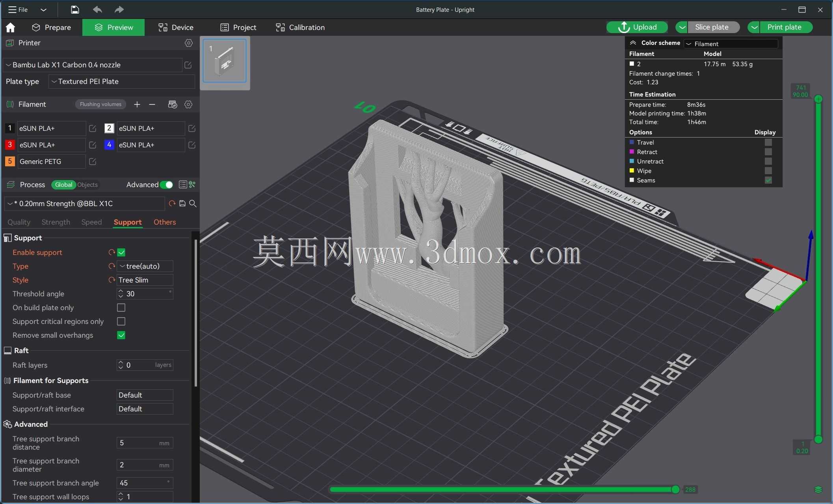Save the process preset icon
833x504 pixels.
tap(182, 204)
